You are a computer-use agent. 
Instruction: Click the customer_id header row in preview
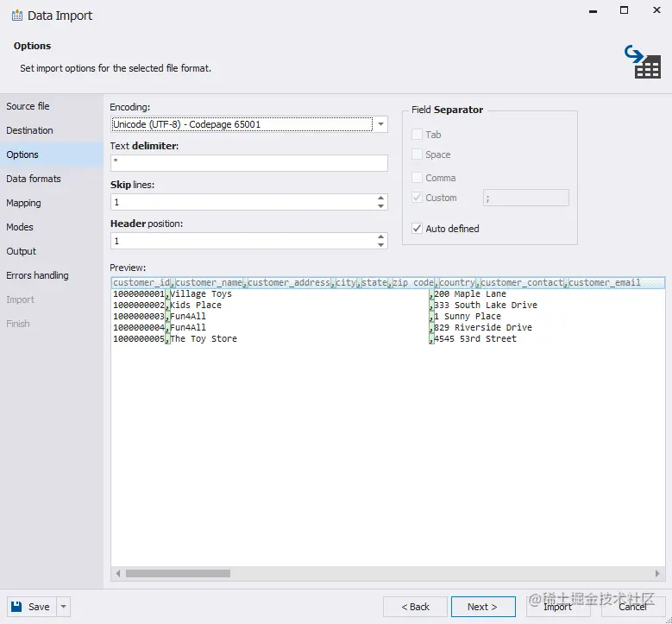tap(388, 282)
